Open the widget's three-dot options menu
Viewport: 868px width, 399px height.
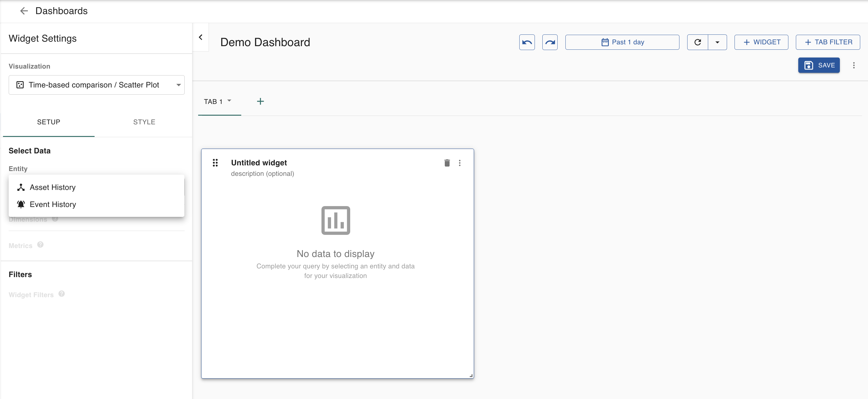pos(459,163)
